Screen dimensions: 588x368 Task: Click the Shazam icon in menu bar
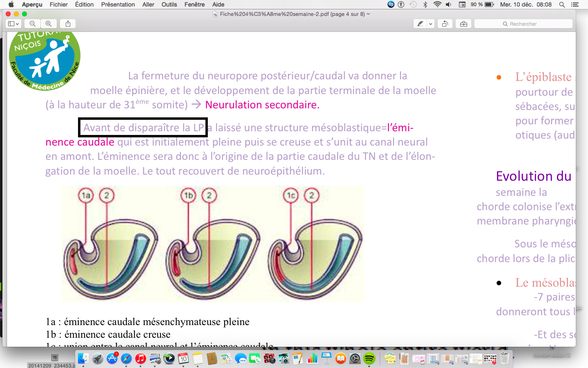click(x=391, y=4)
